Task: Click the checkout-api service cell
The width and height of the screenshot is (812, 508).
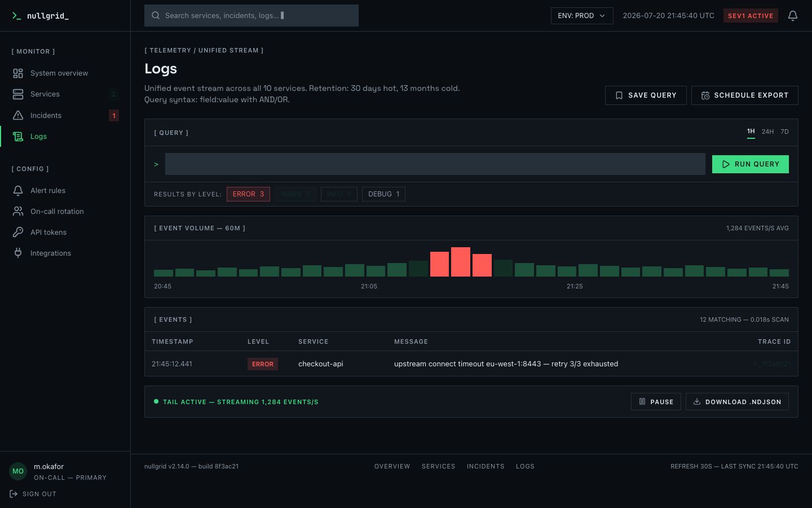Action: [x=321, y=364]
